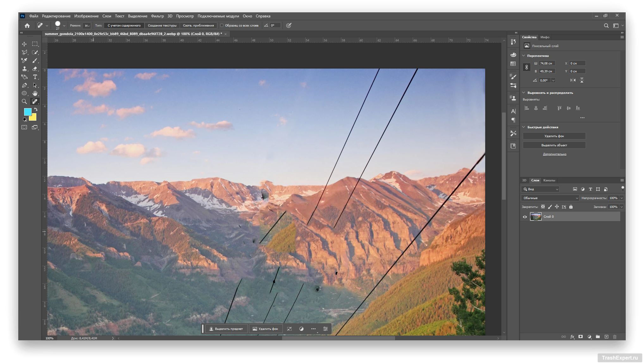The height and width of the screenshot is (364, 644).
Task: Open the Обычные blend mode dropdown
Action: pyautogui.click(x=550, y=198)
